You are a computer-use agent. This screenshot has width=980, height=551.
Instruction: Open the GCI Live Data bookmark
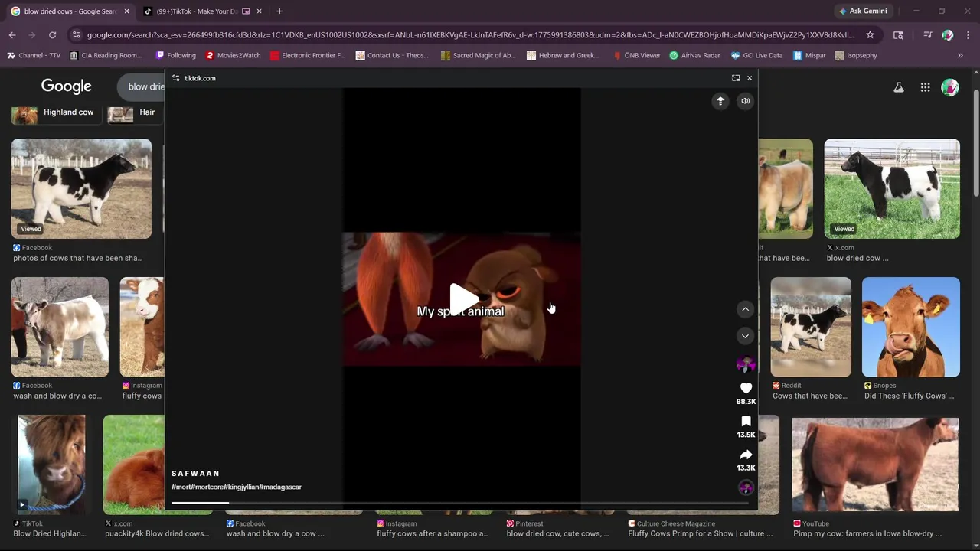coord(756,55)
